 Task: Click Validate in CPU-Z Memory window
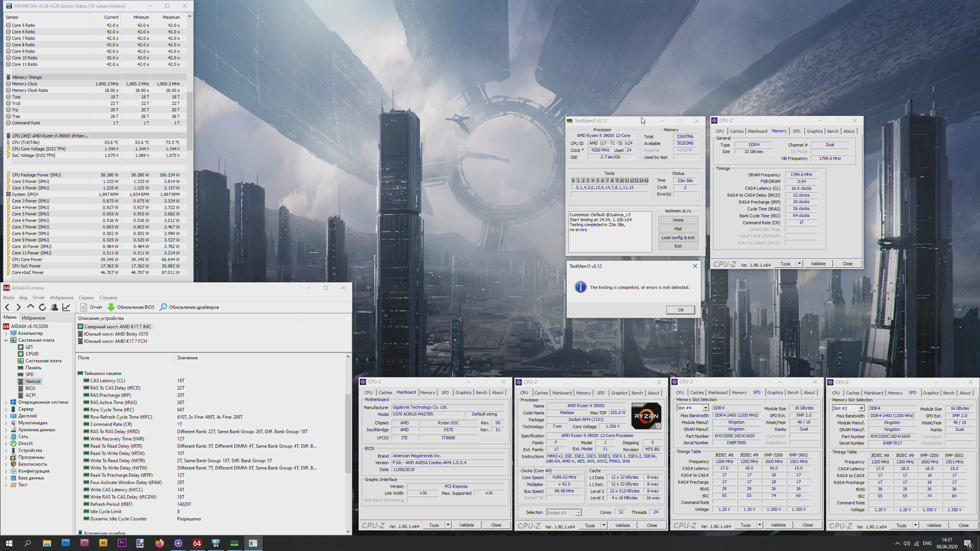point(818,263)
